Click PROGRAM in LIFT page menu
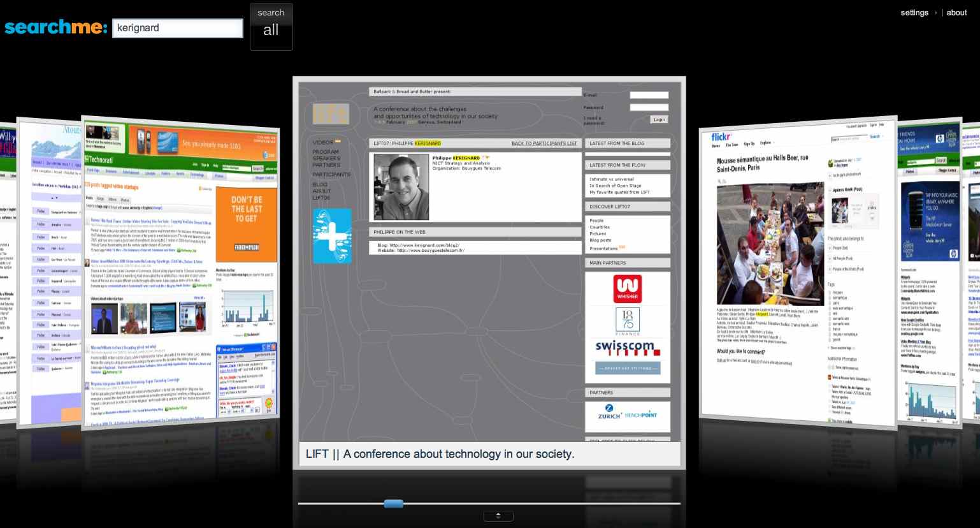This screenshot has height=528, width=980. (326, 152)
